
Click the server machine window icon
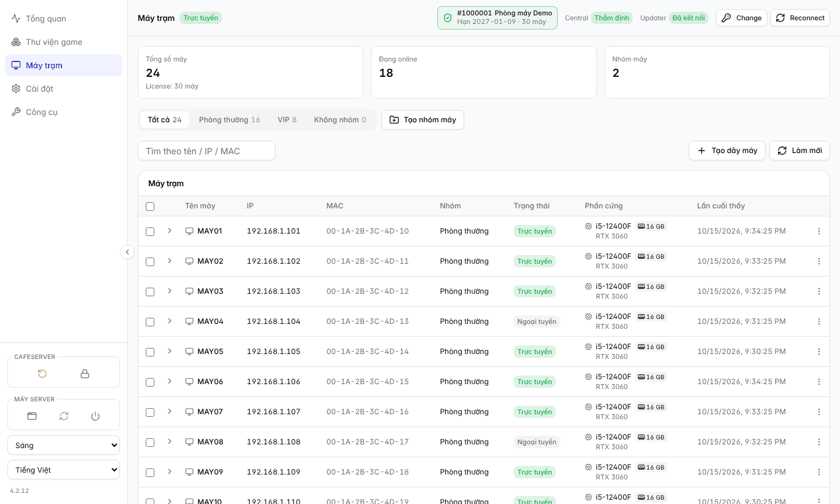click(32, 416)
